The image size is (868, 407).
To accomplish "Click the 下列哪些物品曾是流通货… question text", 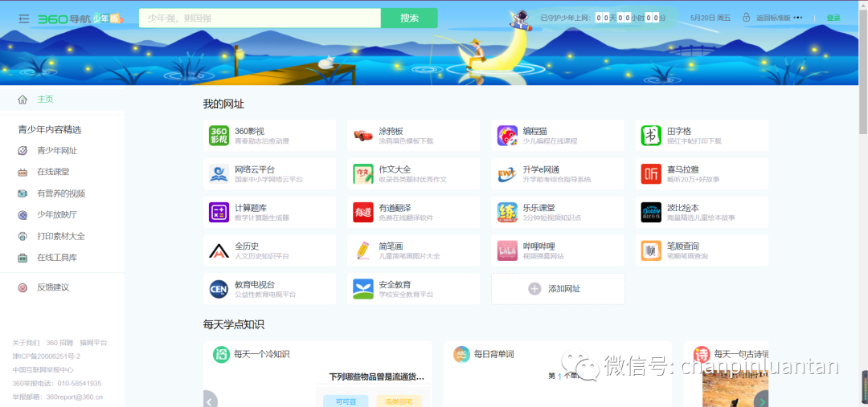I will pyautogui.click(x=376, y=376).
